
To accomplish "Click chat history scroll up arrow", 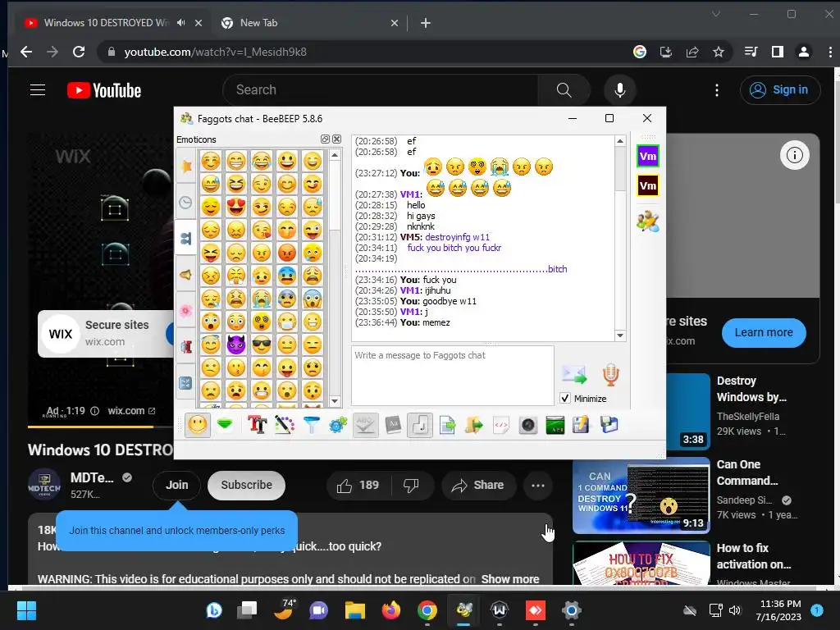I will (620, 141).
